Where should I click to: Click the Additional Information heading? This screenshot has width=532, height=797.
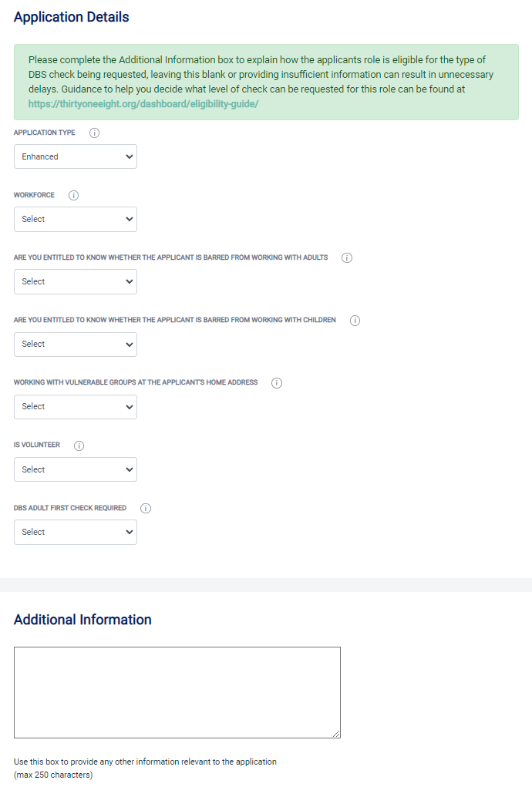[82, 620]
